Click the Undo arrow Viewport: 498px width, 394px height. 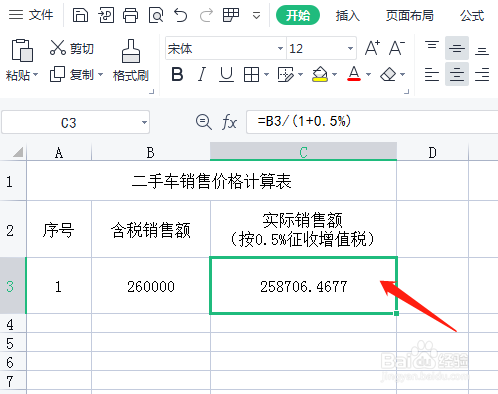pos(180,15)
